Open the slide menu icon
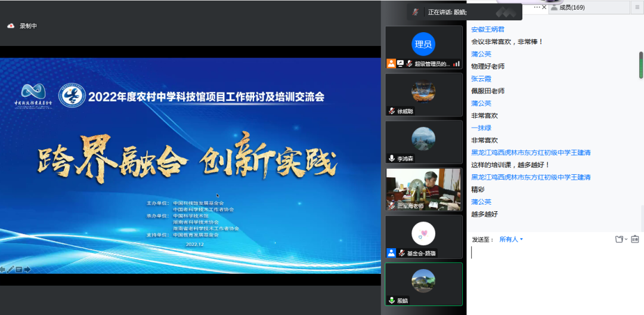The width and height of the screenshot is (644, 315). point(19,269)
